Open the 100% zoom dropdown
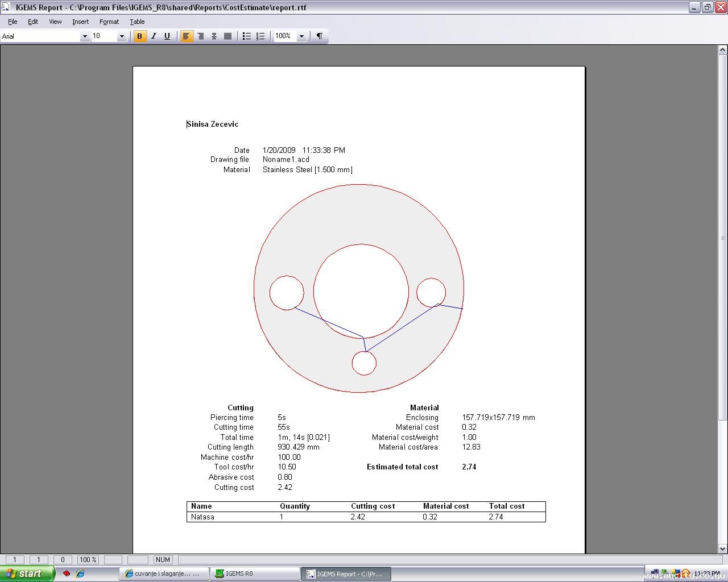 click(301, 36)
